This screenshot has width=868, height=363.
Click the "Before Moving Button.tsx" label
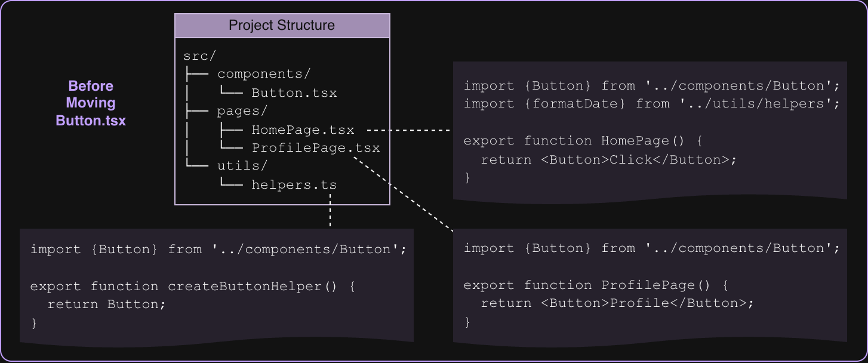[x=91, y=103]
